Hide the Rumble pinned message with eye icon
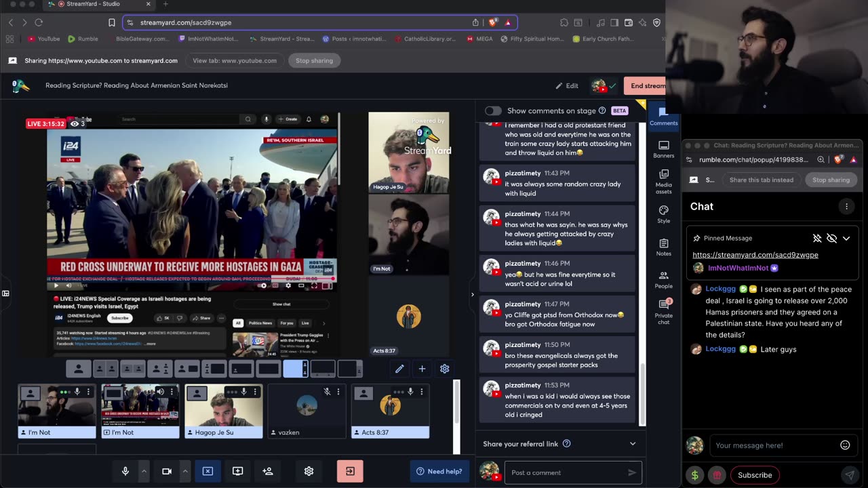 [x=831, y=239]
